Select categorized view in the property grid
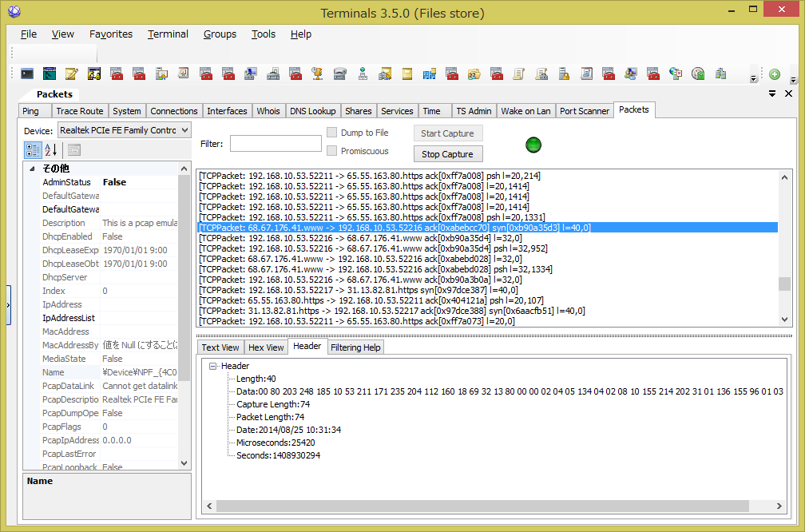 pos(31,150)
